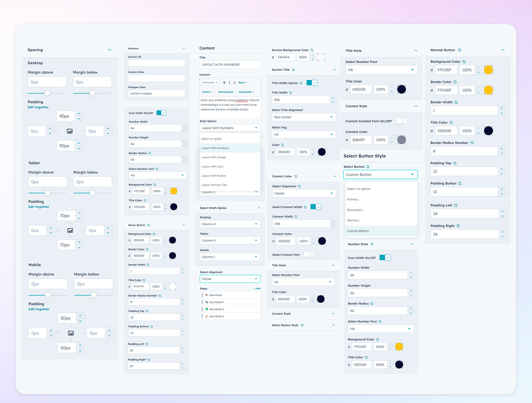Click the Italic formatting icon in Content editor
This screenshot has width=532, height=403.
(229, 83)
